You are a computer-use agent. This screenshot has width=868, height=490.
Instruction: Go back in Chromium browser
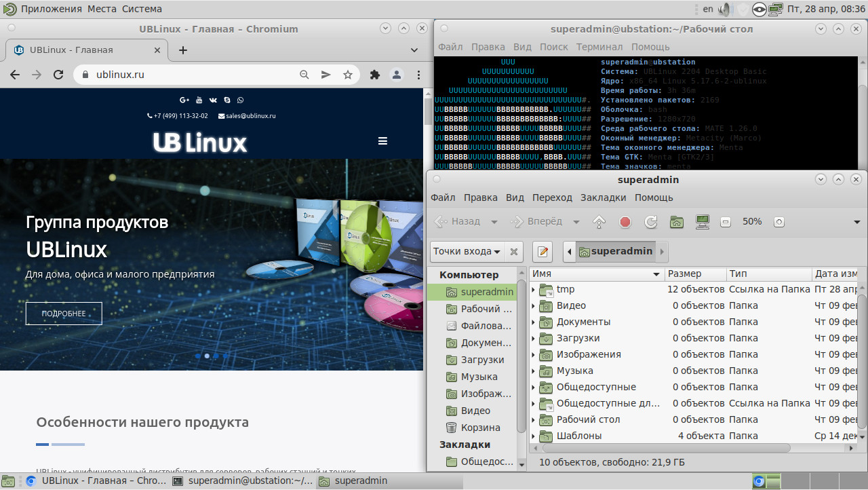tap(15, 75)
